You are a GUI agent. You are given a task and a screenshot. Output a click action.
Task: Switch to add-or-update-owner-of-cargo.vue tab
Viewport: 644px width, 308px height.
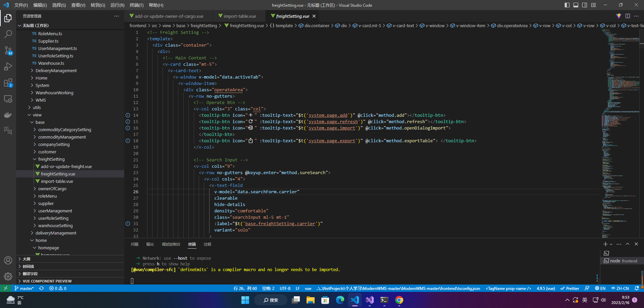[x=169, y=16]
